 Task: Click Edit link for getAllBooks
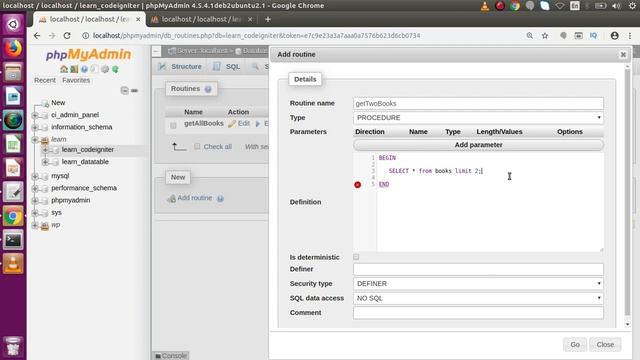(239, 123)
